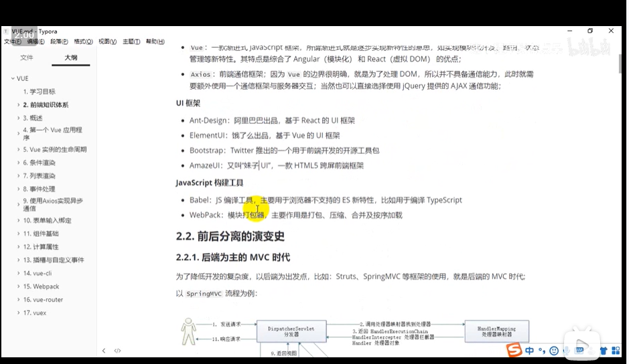Expand chevron beside 9. 使用Axios实现异步通信

pos(19,205)
